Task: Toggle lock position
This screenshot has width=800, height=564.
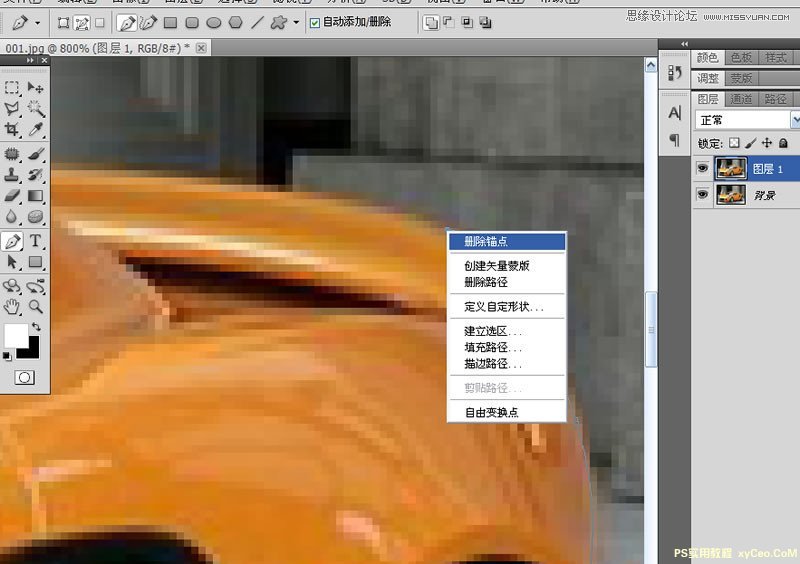Action: click(767, 143)
